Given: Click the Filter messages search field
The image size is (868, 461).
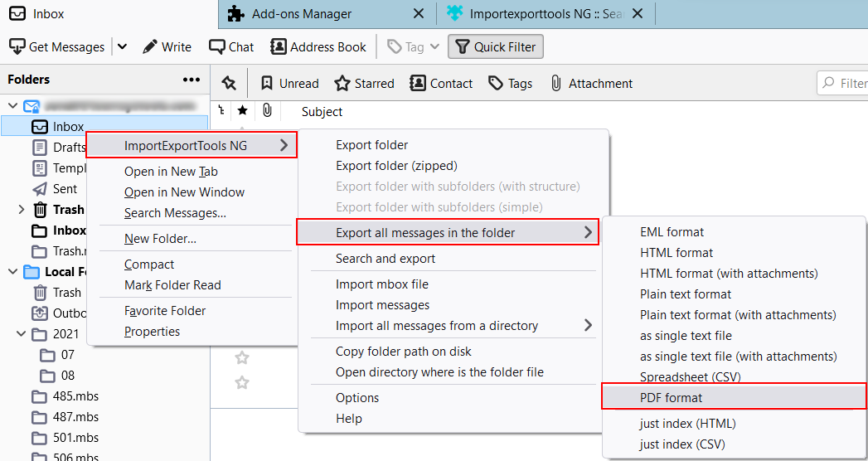Looking at the screenshot, I should point(842,84).
